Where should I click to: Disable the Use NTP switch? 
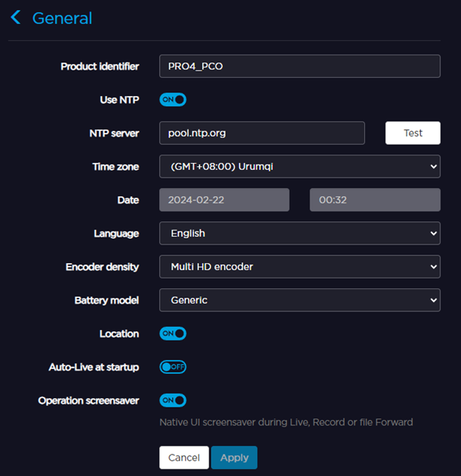(x=173, y=99)
